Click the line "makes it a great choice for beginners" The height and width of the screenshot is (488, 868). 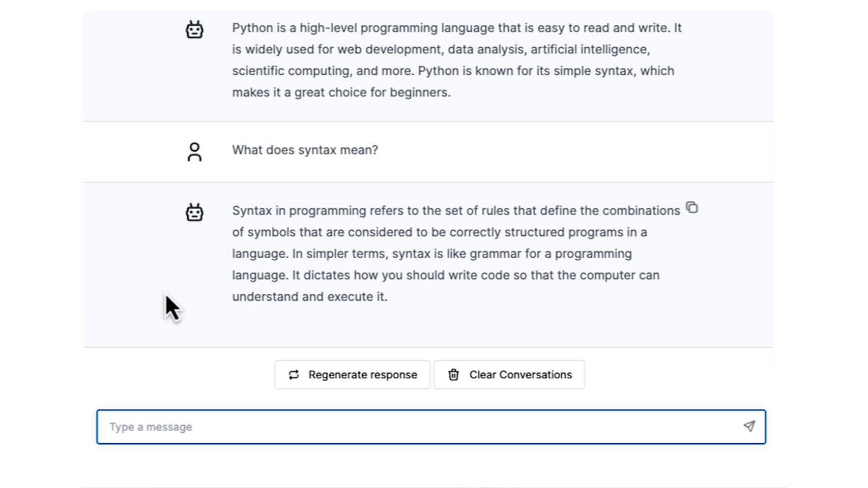pyautogui.click(x=341, y=93)
